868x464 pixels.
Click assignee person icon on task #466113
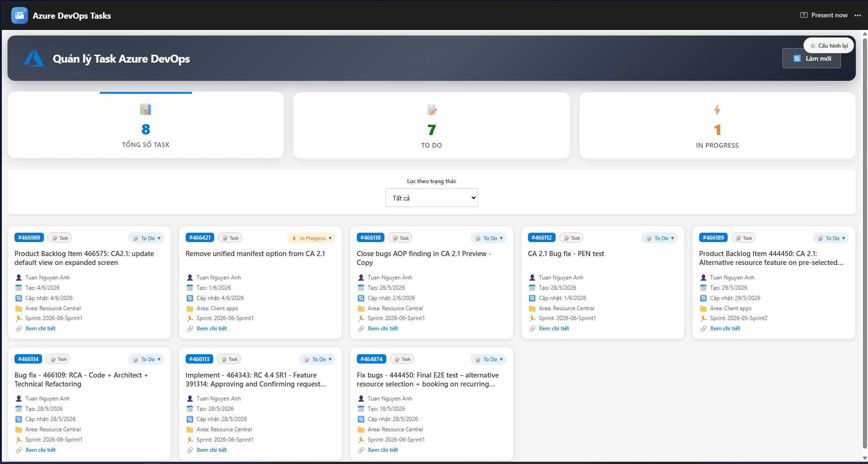point(190,399)
